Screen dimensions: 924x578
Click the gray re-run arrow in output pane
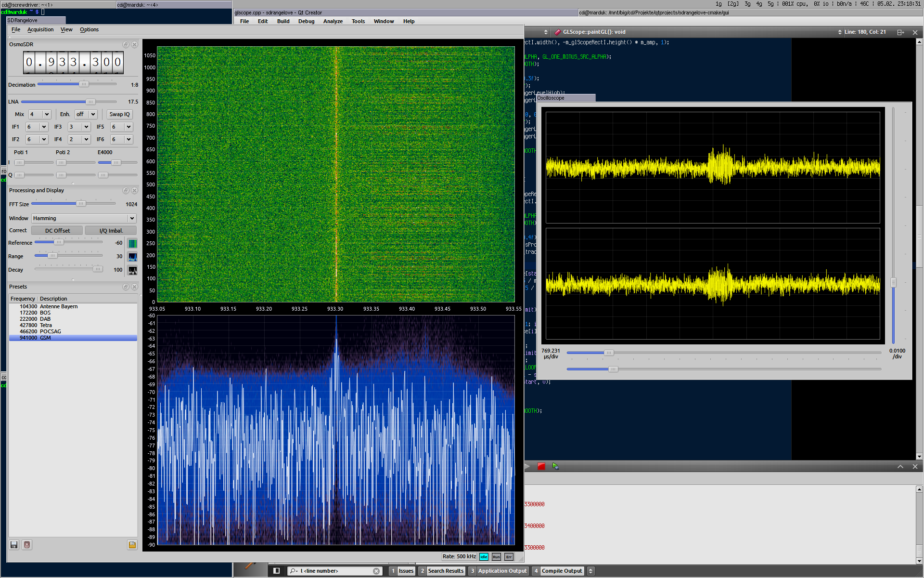(x=527, y=466)
